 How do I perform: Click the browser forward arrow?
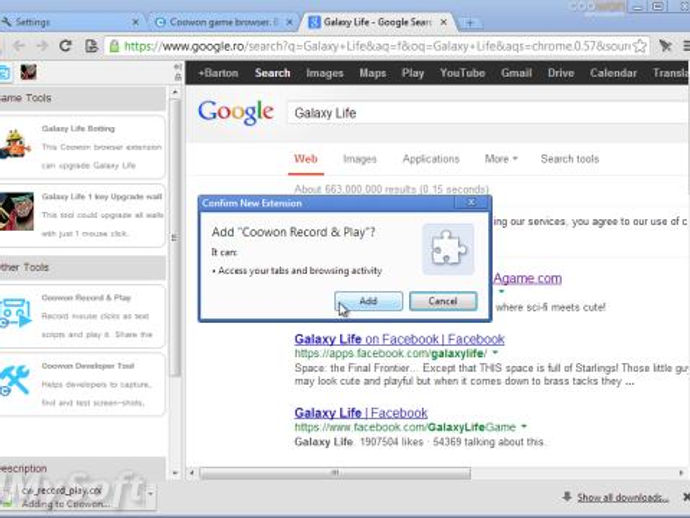(x=42, y=46)
